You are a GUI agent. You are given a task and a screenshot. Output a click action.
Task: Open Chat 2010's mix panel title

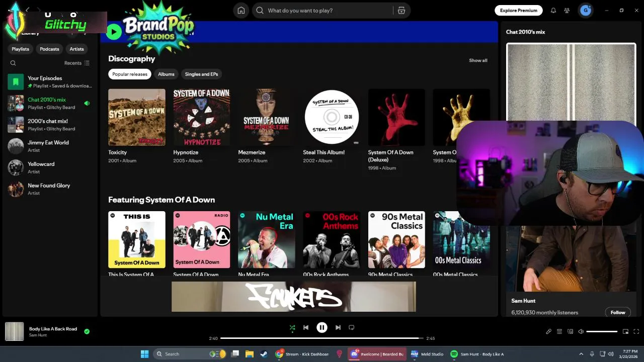(525, 32)
